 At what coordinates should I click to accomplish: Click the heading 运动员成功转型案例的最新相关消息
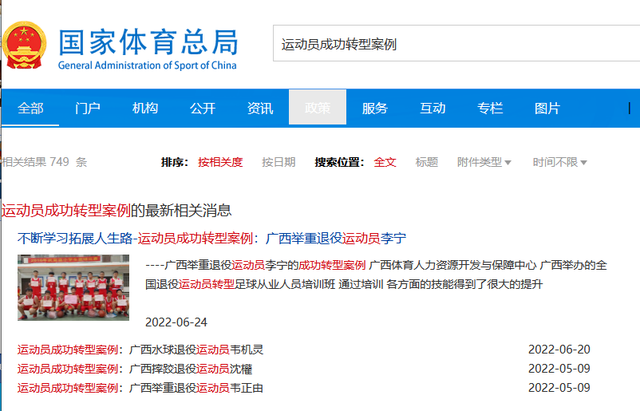tap(116, 210)
